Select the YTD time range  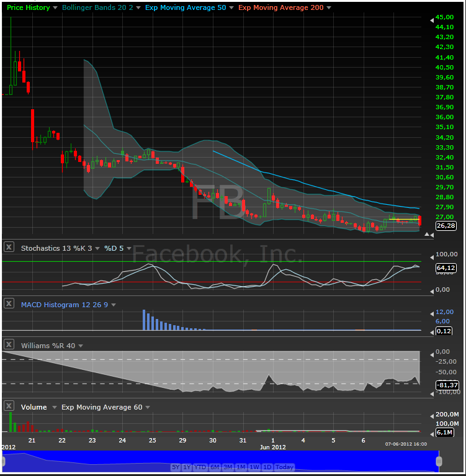click(200, 467)
